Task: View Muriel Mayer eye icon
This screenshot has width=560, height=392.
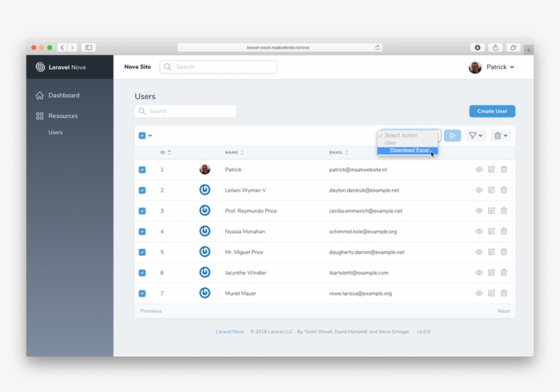Action: point(479,294)
